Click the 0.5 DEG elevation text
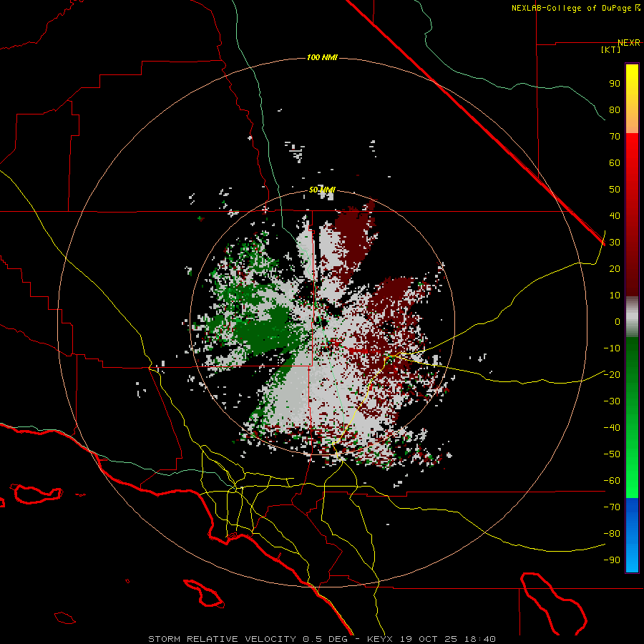 (x=325, y=639)
